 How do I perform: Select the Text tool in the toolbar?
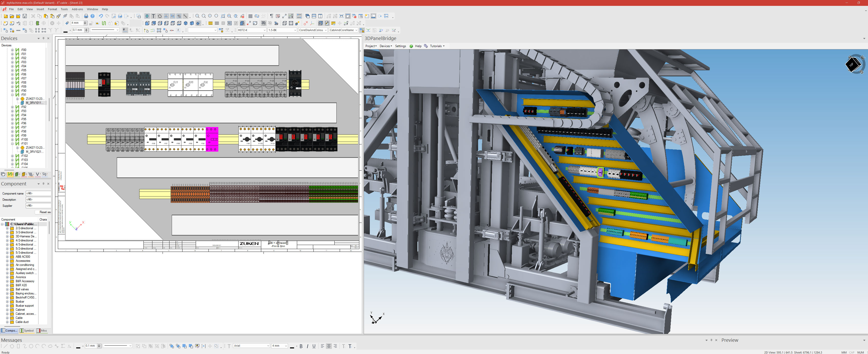click(153, 16)
